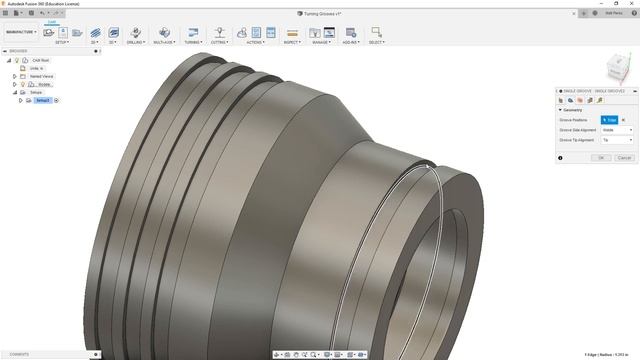Viewport: 640px width, 360px height.
Task: Open the File menu icon
Action: (x=16, y=13)
